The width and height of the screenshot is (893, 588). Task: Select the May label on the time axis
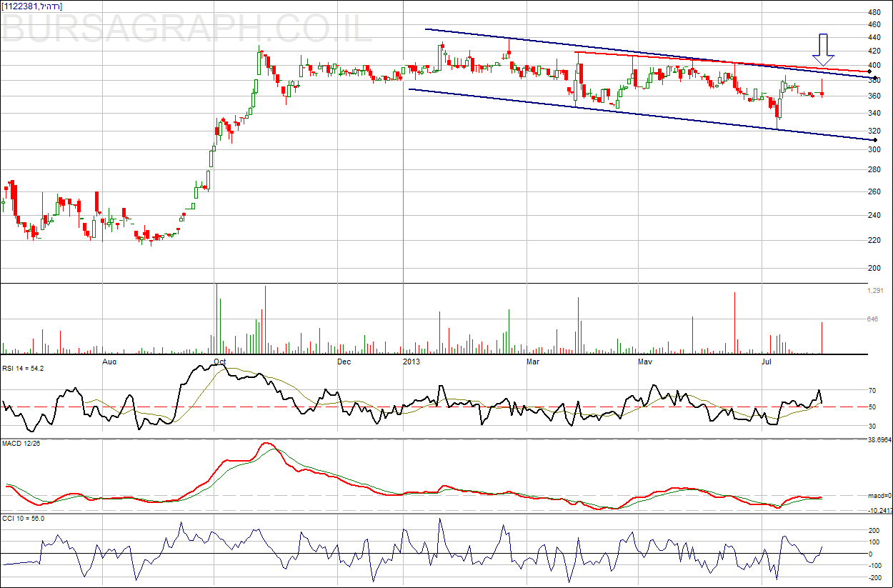click(645, 362)
